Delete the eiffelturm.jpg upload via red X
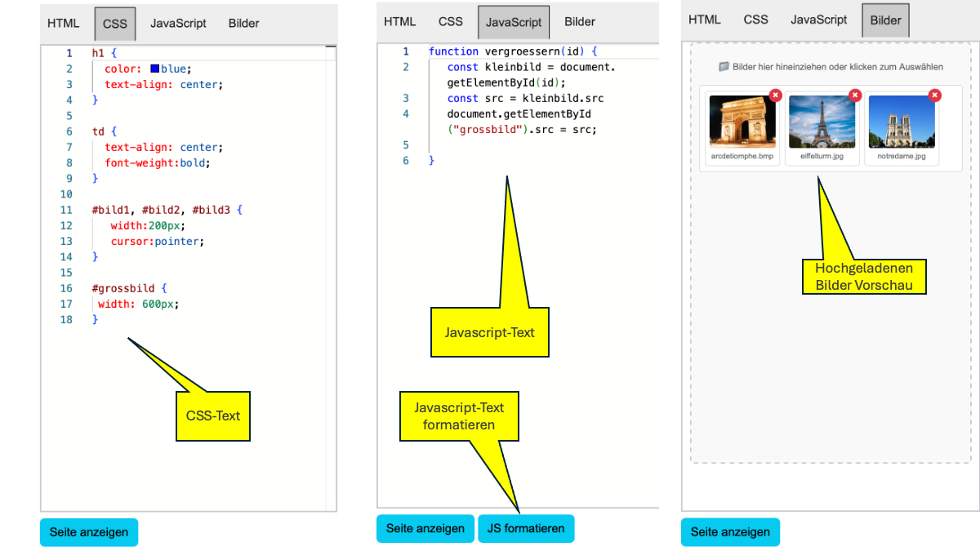Image resolution: width=980 pixels, height=551 pixels. (855, 96)
